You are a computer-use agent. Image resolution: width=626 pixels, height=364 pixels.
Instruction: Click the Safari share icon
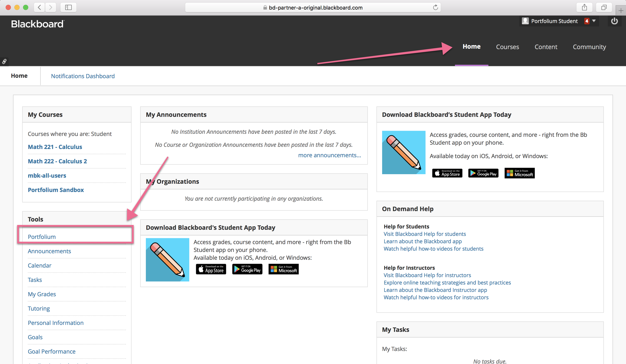tap(584, 7)
